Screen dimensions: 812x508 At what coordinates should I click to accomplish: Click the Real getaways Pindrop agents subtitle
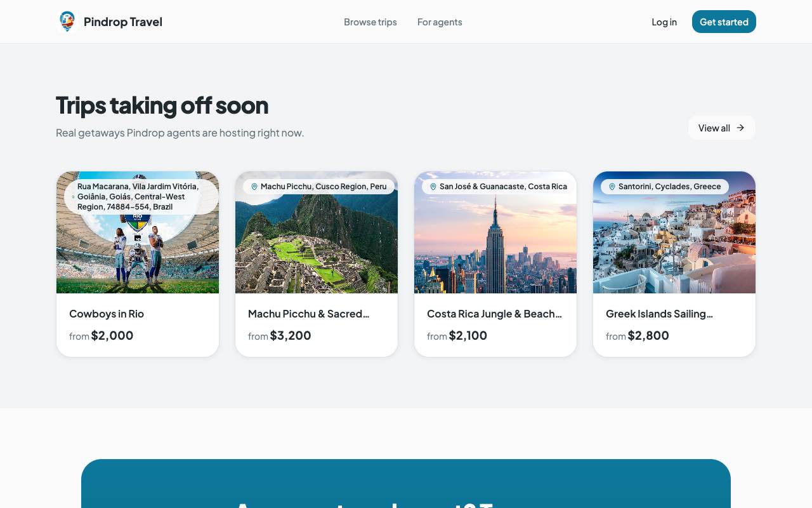coord(180,133)
